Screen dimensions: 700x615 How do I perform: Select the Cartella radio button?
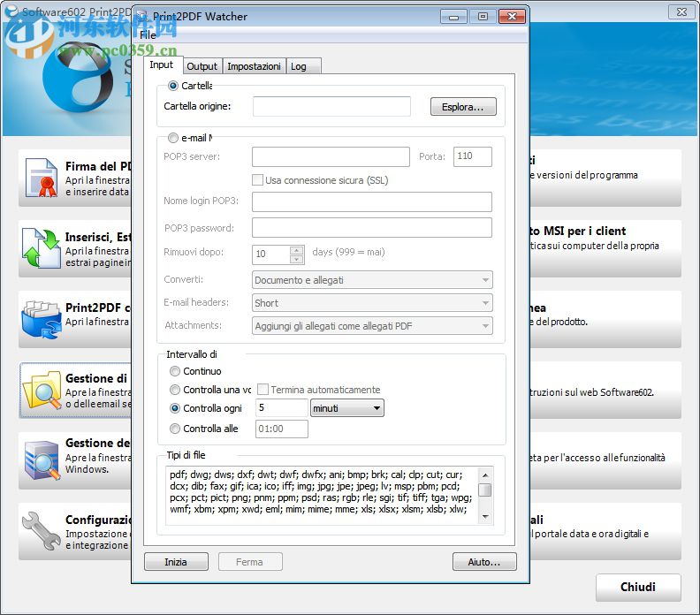coord(172,86)
